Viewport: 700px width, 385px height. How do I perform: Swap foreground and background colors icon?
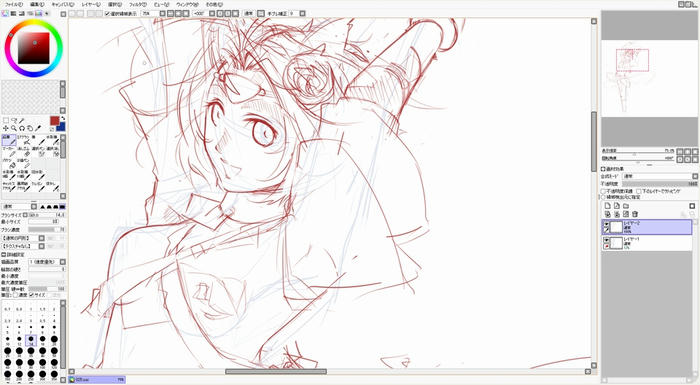coord(63,118)
